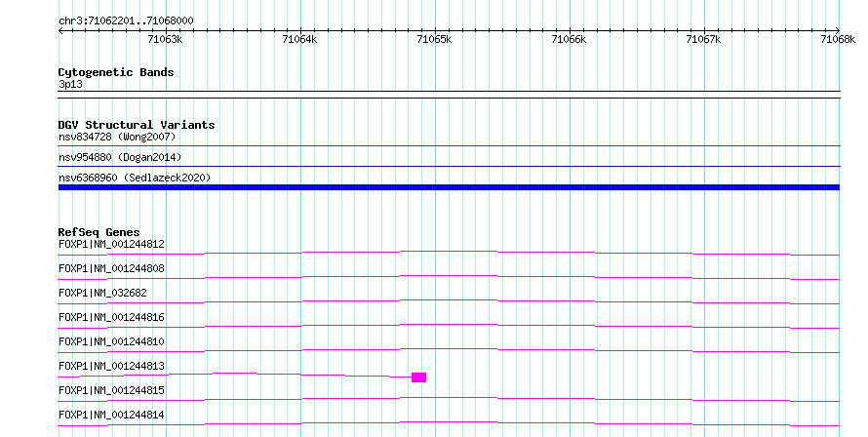Click the 71067k ruler tick label
The height and width of the screenshot is (437, 868).
click(703, 39)
